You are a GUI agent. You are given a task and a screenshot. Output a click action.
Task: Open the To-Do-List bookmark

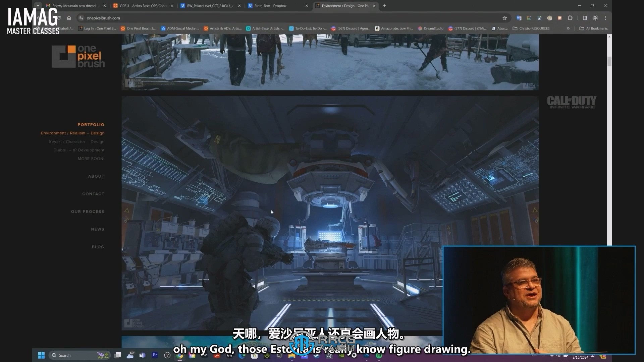(x=308, y=28)
